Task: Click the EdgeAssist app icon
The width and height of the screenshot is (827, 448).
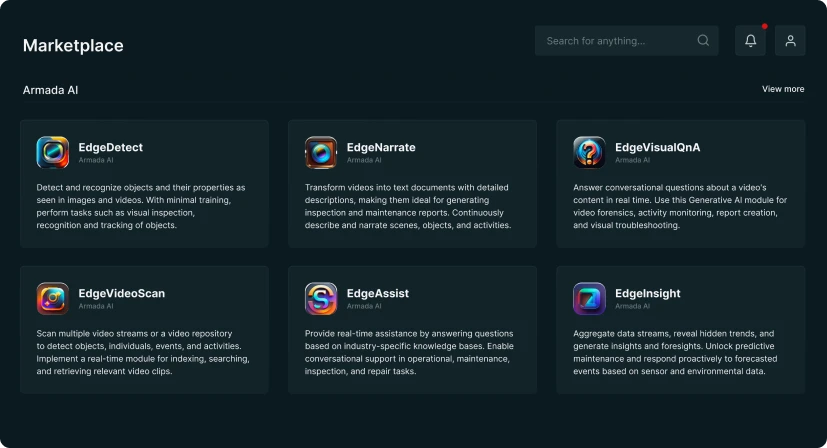Action: coord(321,298)
